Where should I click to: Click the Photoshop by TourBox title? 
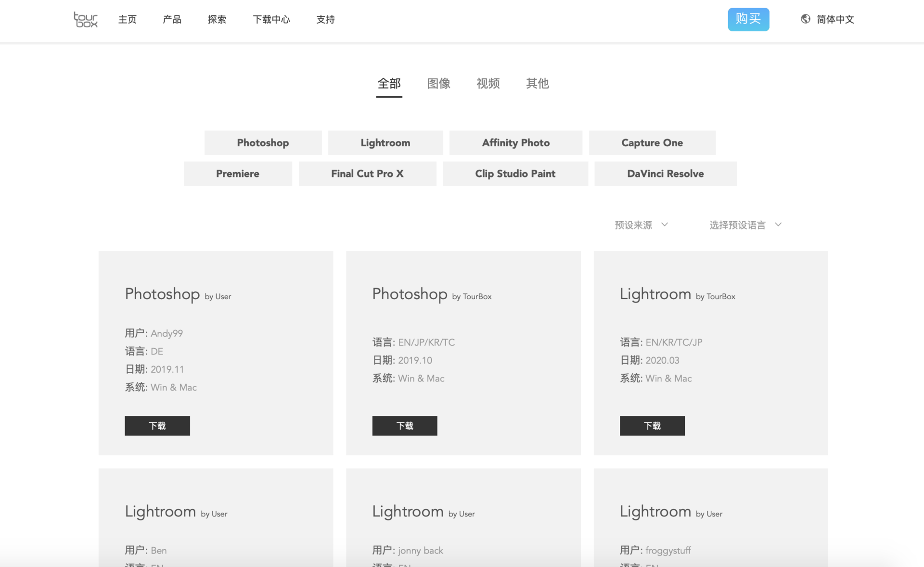pos(432,294)
